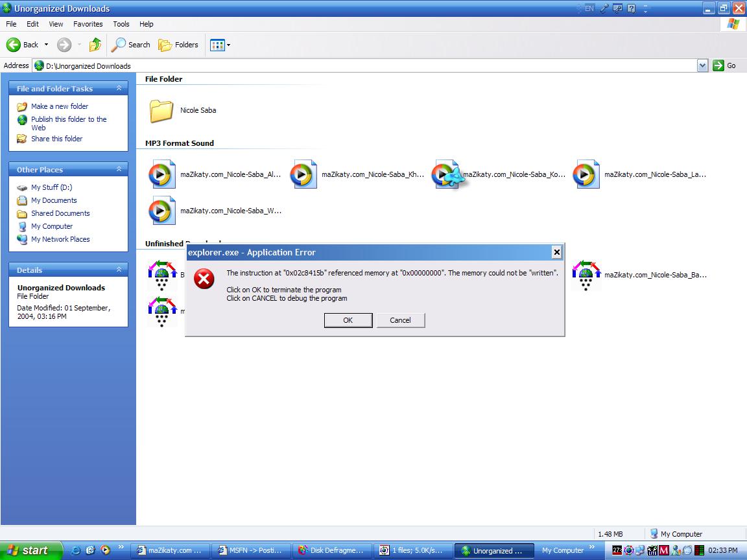Image resolution: width=747 pixels, height=560 pixels.
Task: Click language bar handwriting tools icon
Action: coord(617,8)
